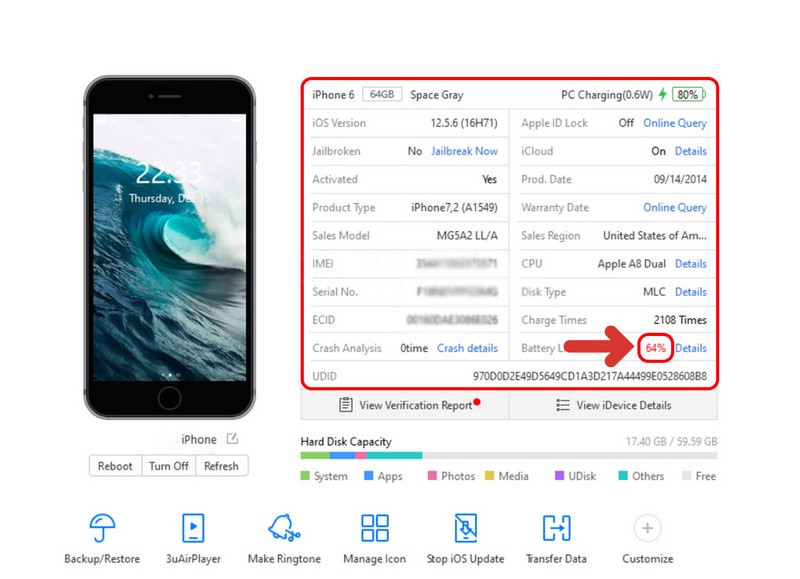The image size is (800, 579).
Task: Open Make Ringtone bell icon
Action: pyautogui.click(x=284, y=528)
